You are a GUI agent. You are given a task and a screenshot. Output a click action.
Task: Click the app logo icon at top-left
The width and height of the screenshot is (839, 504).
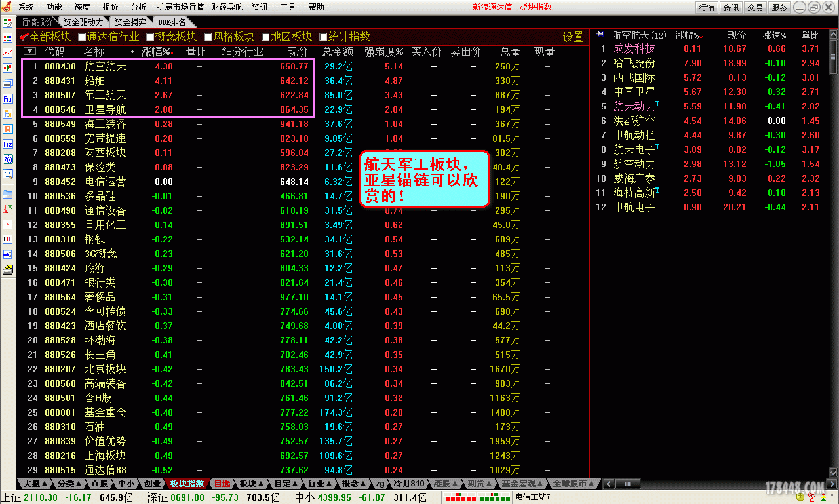point(7,7)
